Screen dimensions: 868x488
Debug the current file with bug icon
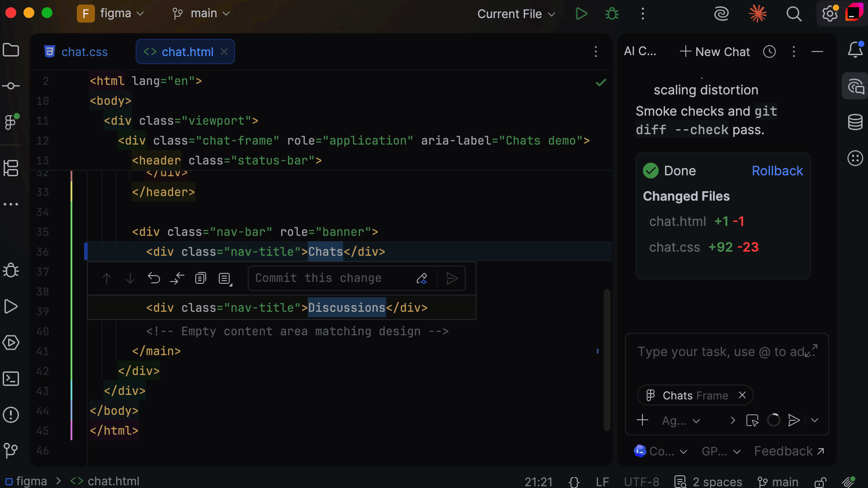point(612,14)
